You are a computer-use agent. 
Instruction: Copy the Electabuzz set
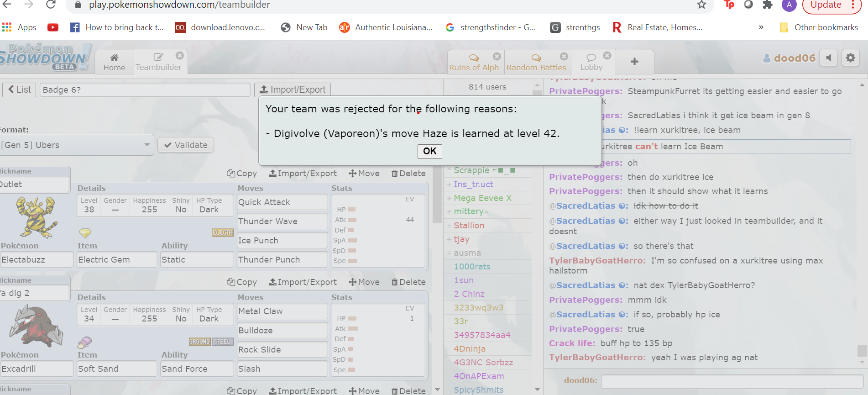pyautogui.click(x=242, y=174)
